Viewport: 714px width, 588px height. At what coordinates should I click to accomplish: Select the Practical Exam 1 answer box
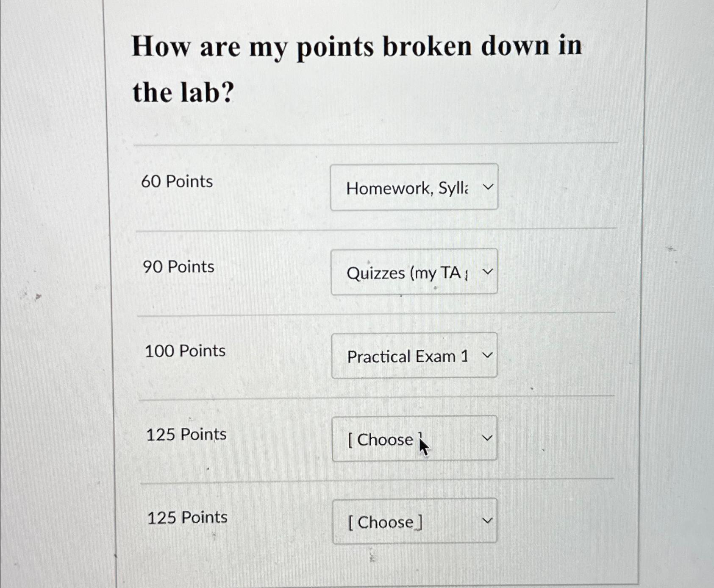click(407, 356)
